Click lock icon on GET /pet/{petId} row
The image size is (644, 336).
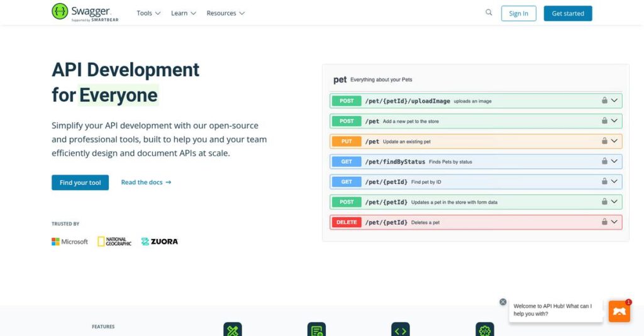[x=604, y=181]
